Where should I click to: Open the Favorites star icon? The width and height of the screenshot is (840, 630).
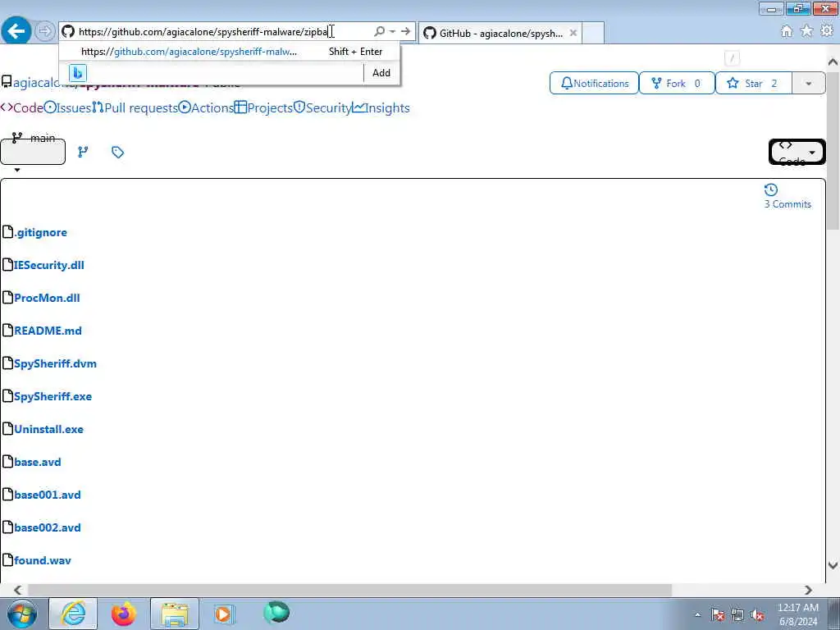806,32
